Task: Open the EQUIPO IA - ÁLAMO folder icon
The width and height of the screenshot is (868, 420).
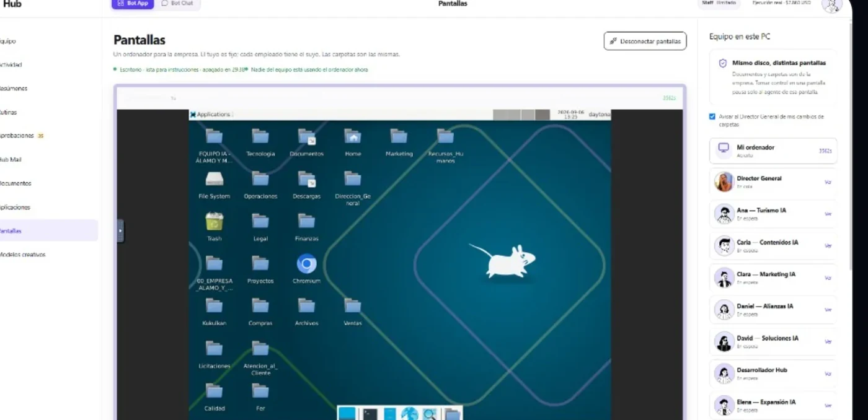Action: (x=215, y=138)
